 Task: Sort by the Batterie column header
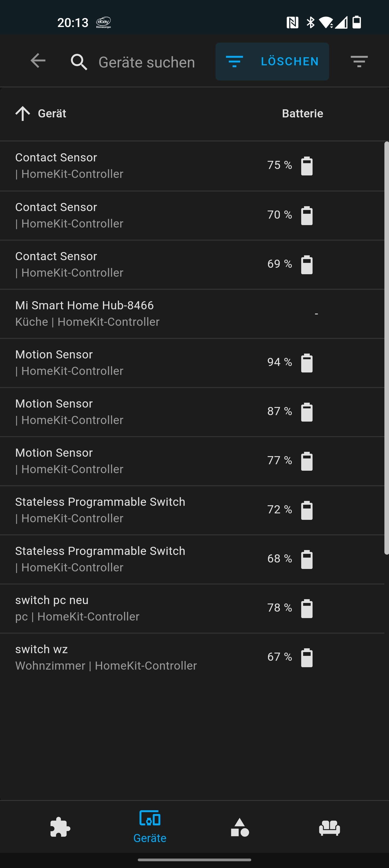(302, 114)
